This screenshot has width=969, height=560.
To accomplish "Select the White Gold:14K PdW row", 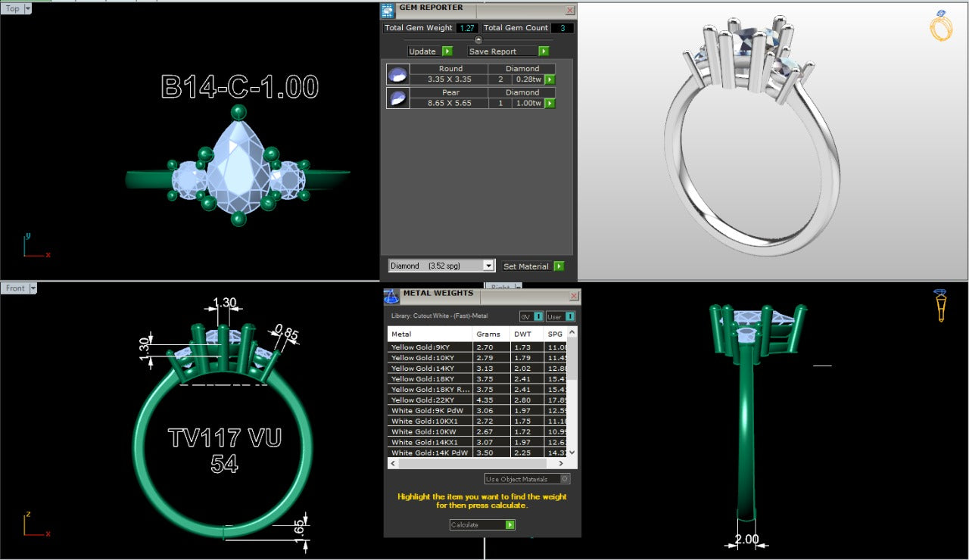I will [x=477, y=453].
